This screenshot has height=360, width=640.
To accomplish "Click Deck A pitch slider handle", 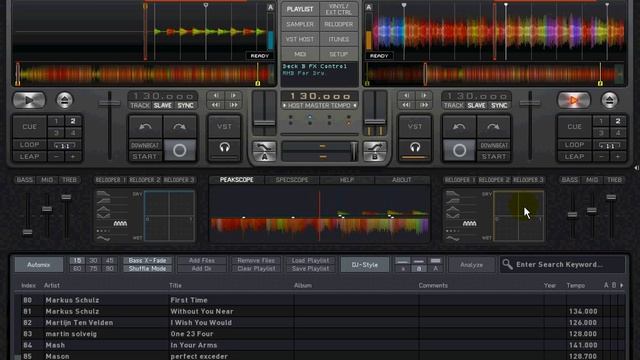I will pyautogui.click(x=109, y=103).
